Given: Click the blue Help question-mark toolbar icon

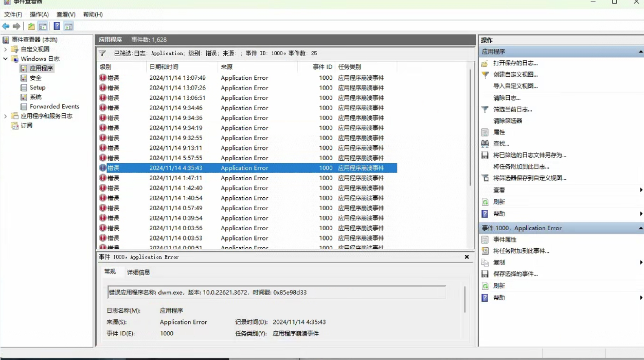Looking at the screenshot, I should (x=57, y=26).
